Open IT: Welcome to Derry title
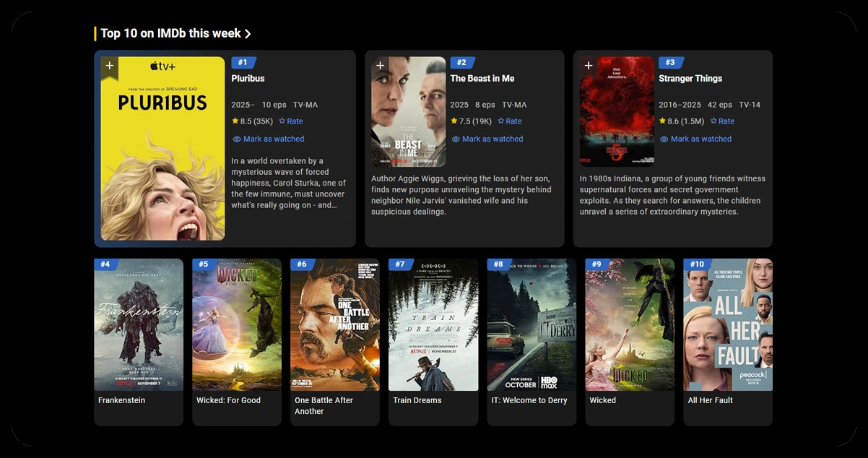The height and width of the screenshot is (458, 868). click(529, 400)
